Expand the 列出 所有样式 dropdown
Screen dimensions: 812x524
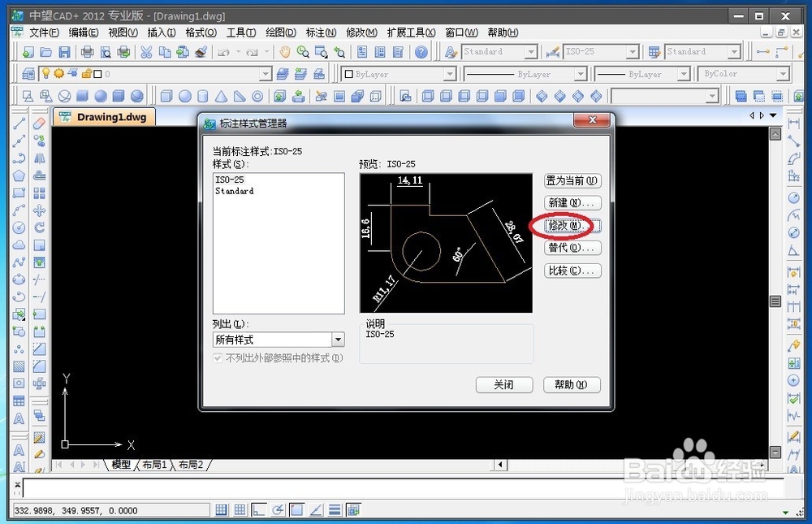pos(338,340)
